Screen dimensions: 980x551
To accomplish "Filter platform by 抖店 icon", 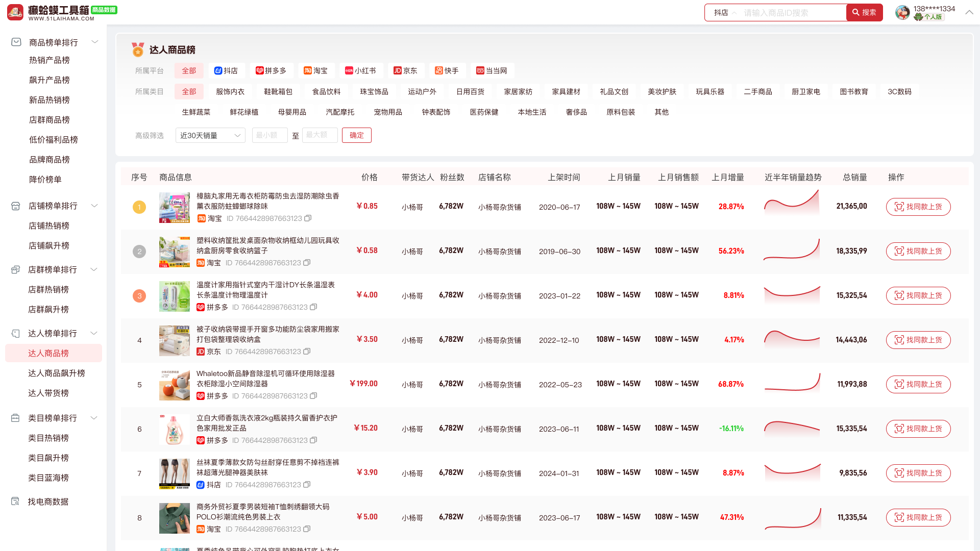I will [x=218, y=71].
